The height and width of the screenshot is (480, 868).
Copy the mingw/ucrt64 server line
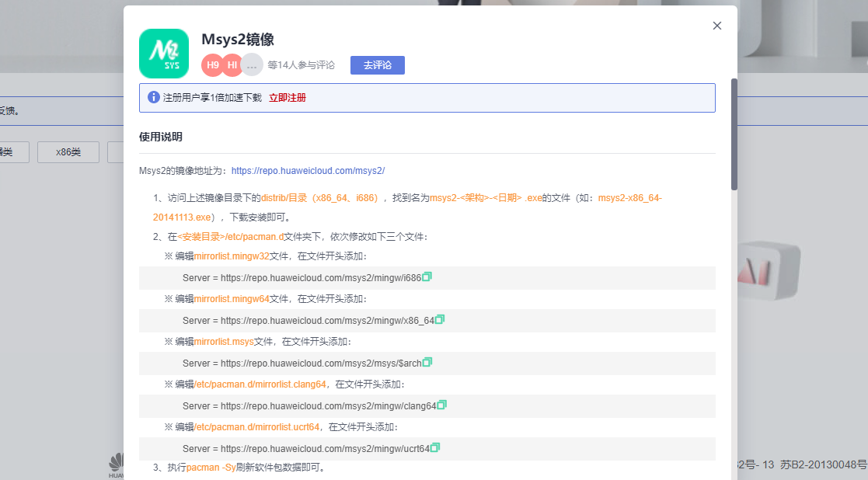pos(435,447)
